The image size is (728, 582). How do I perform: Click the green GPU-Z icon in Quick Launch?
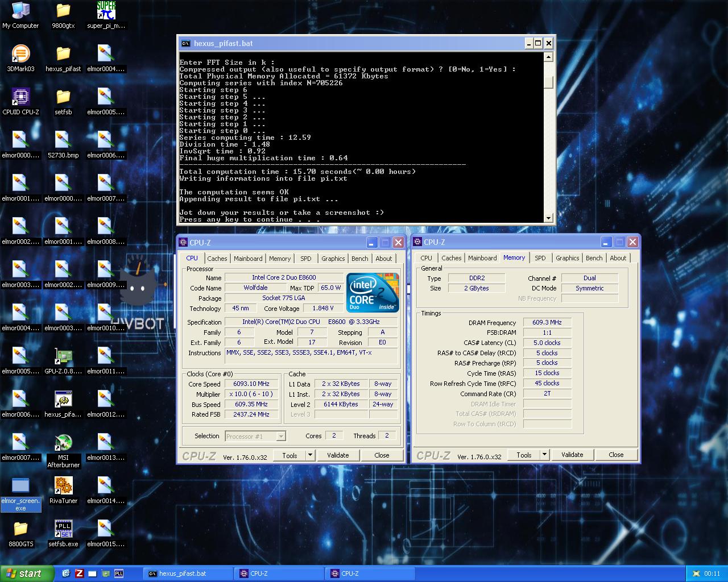tap(105, 573)
